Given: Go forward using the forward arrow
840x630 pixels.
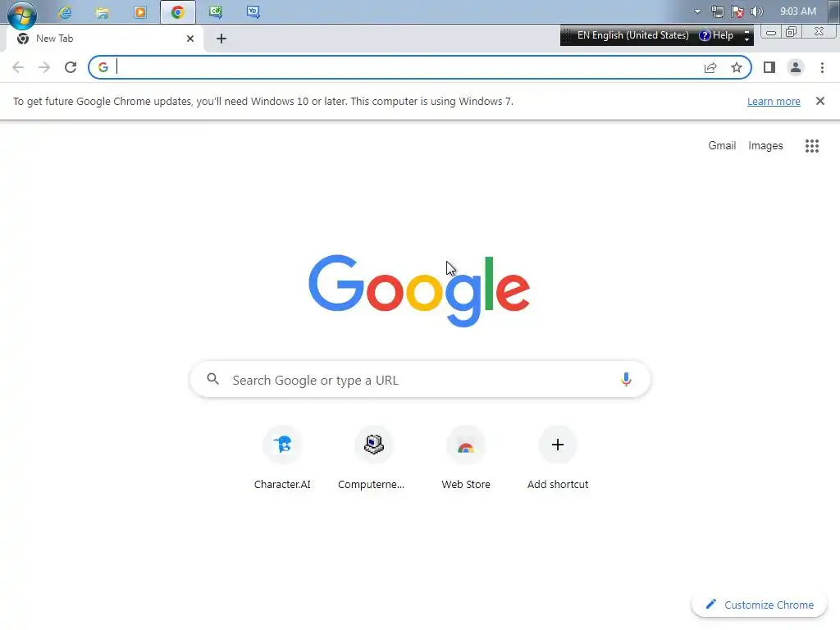Looking at the screenshot, I should [44, 67].
